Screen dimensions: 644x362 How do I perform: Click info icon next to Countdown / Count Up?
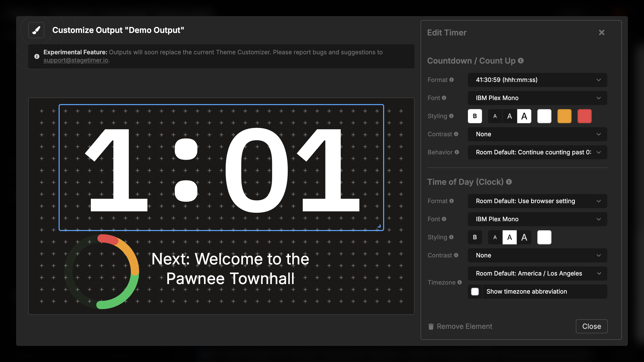tap(521, 61)
